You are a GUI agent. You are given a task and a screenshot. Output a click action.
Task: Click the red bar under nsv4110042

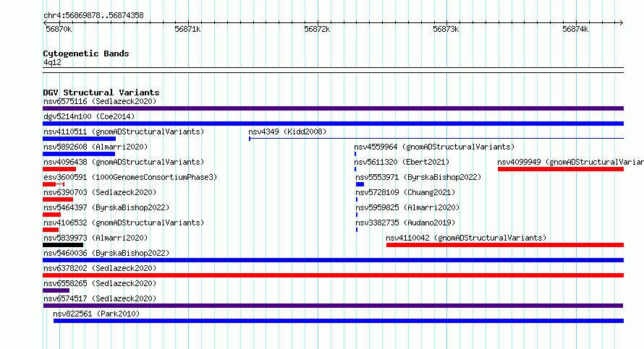(505, 245)
